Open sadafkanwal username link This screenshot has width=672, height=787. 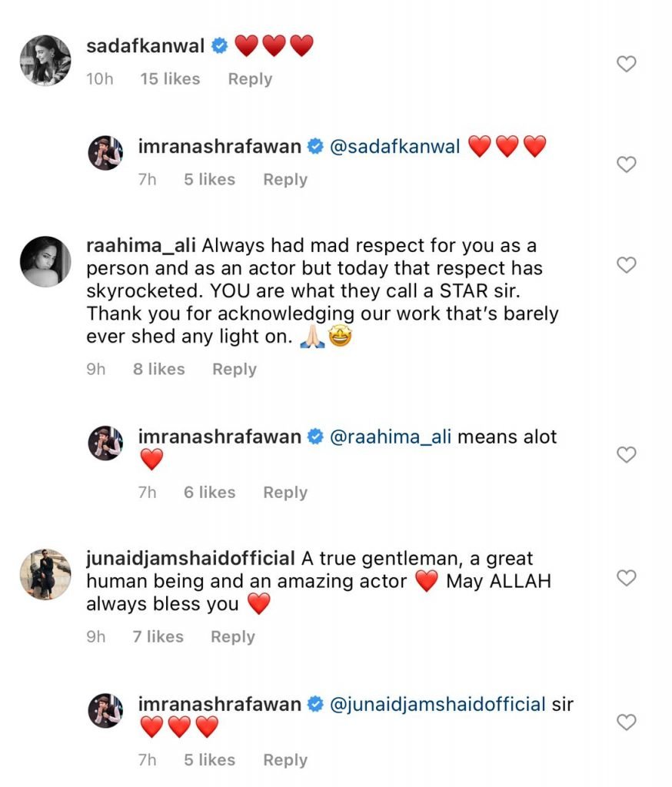pos(145,46)
